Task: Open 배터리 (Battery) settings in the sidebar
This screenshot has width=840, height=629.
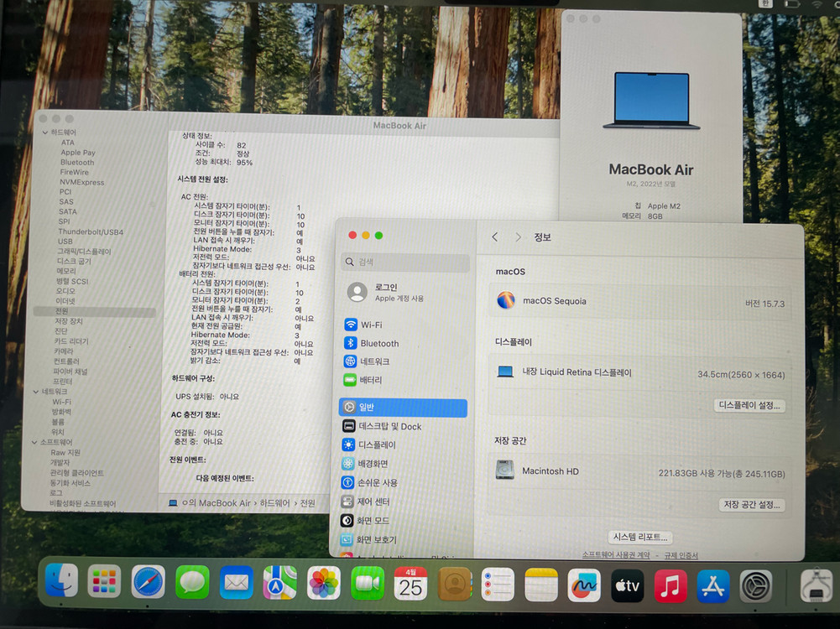Action: [371, 380]
